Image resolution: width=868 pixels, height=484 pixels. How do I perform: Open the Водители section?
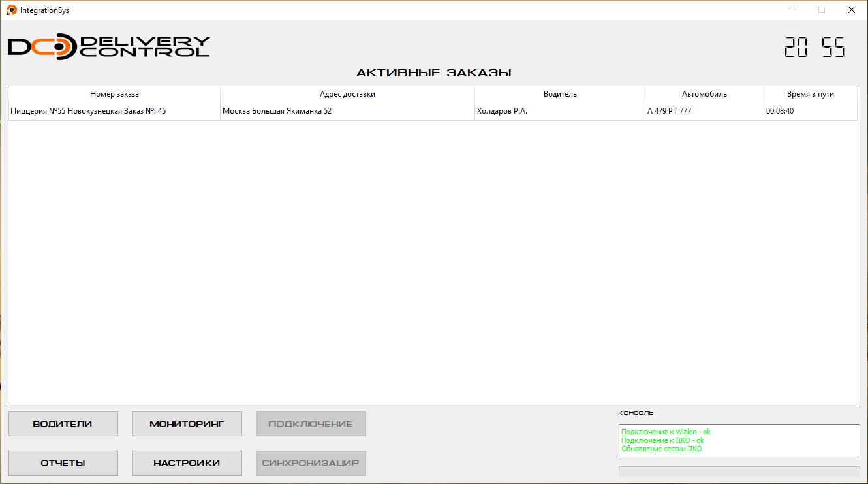click(x=63, y=424)
